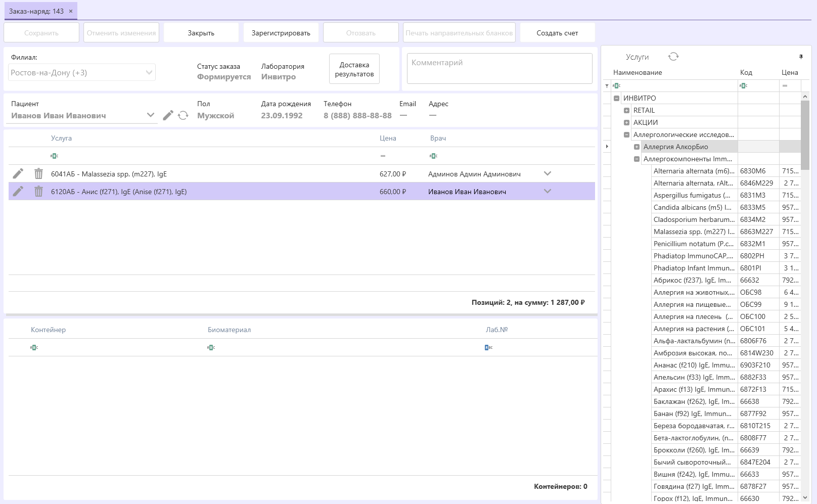This screenshot has width=817, height=504.
Task: Click the services scrollbar down arrow
Action: pyautogui.click(x=805, y=497)
